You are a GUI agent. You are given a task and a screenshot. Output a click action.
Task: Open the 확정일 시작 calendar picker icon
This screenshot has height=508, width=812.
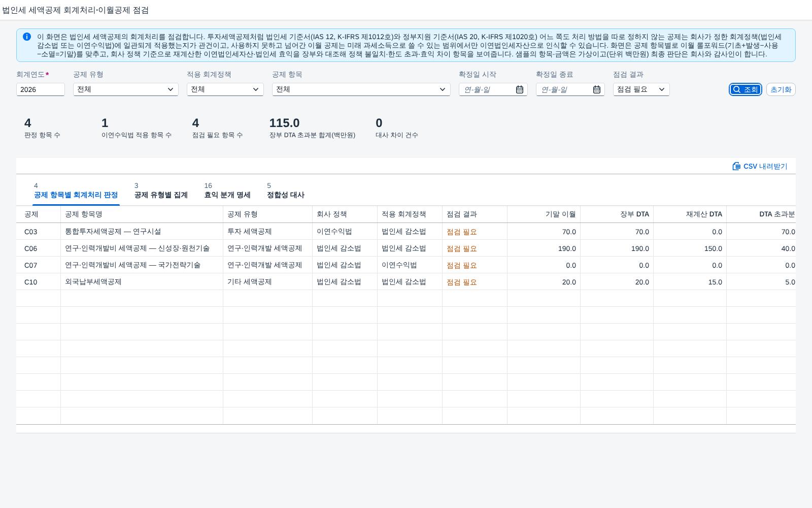point(520,89)
